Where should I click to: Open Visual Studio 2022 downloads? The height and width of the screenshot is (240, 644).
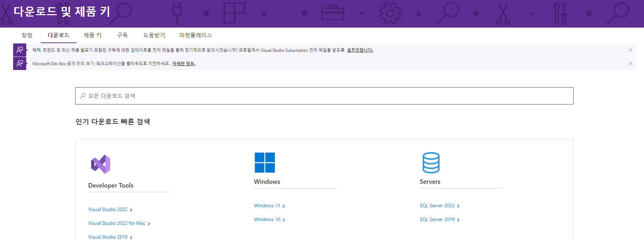pyautogui.click(x=108, y=209)
